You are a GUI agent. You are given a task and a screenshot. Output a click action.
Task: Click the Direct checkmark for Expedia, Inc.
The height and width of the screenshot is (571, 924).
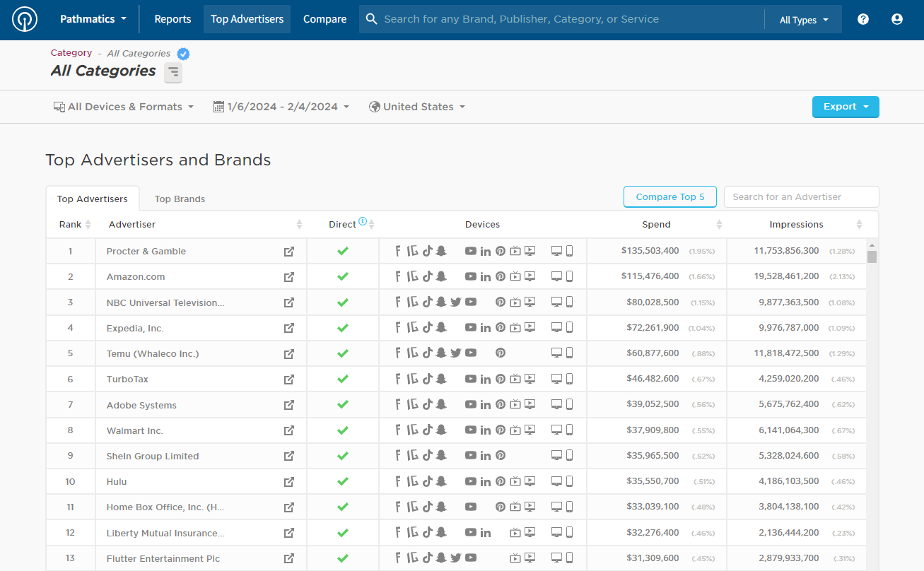pos(343,328)
